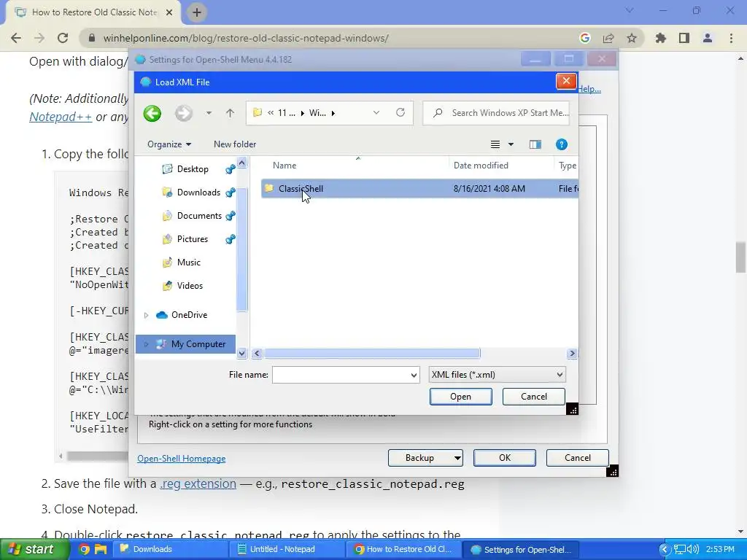
Task: Click the Chrome address bar URL
Action: coord(246,38)
